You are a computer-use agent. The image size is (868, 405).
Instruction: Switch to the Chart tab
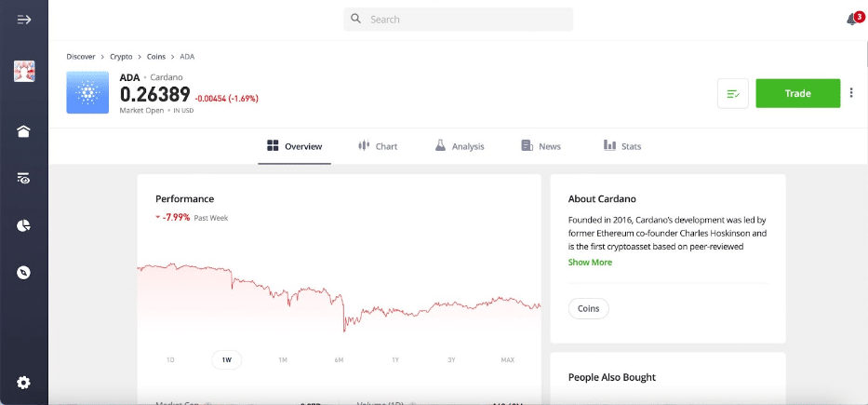(x=378, y=146)
